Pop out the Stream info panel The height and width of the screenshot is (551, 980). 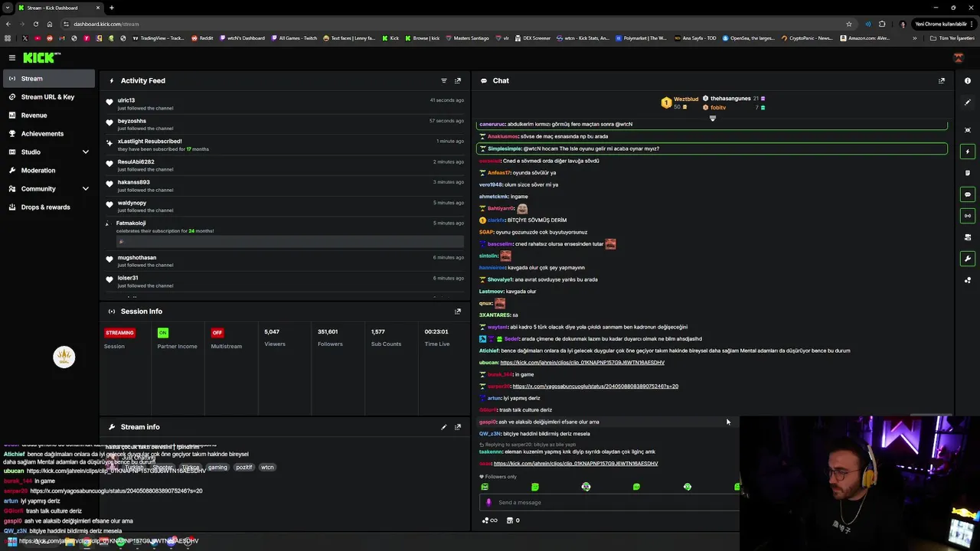click(458, 427)
